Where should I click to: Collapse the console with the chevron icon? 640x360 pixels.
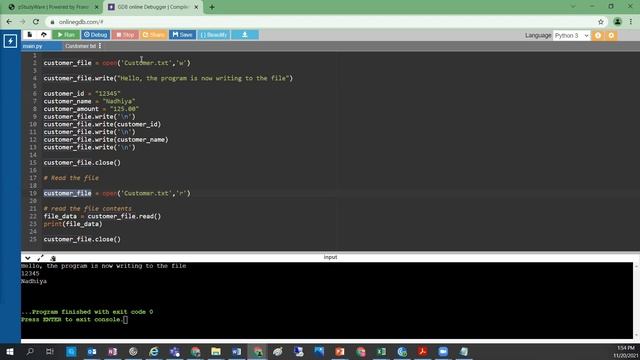click(x=27, y=258)
